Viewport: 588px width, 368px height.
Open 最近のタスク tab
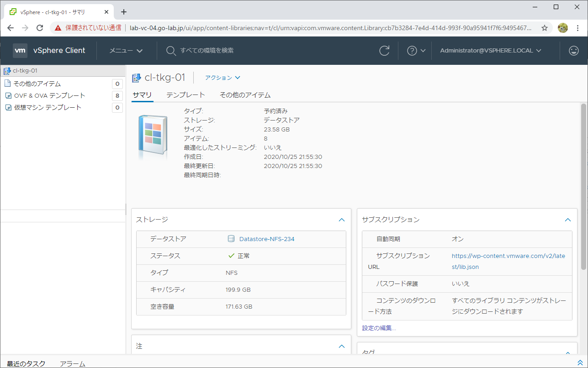(x=26, y=363)
